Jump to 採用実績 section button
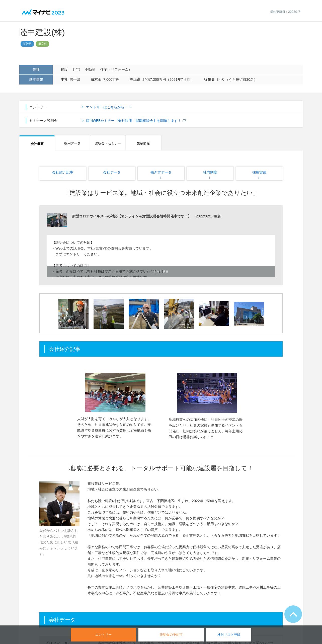Image resolution: width=322 pixels, height=644 pixels. click(x=259, y=173)
